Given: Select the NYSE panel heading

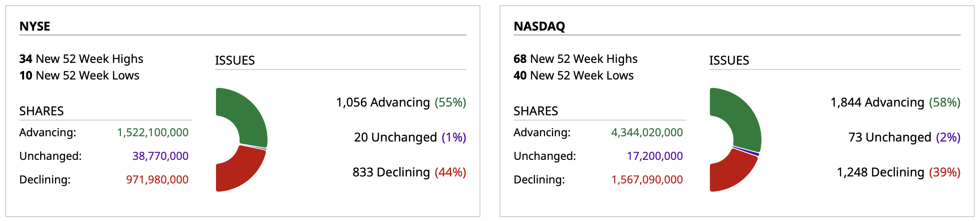Looking at the screenshot, I should coord(35,26).
